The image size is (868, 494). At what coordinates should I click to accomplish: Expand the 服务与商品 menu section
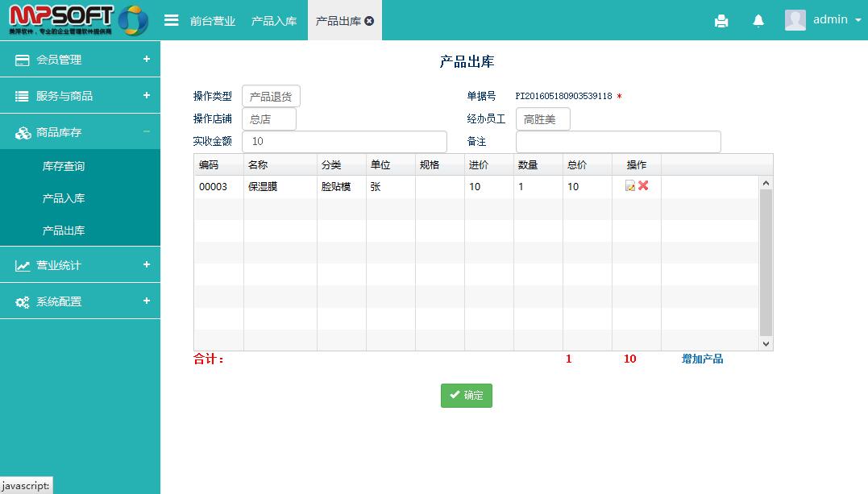pos(80,96)
